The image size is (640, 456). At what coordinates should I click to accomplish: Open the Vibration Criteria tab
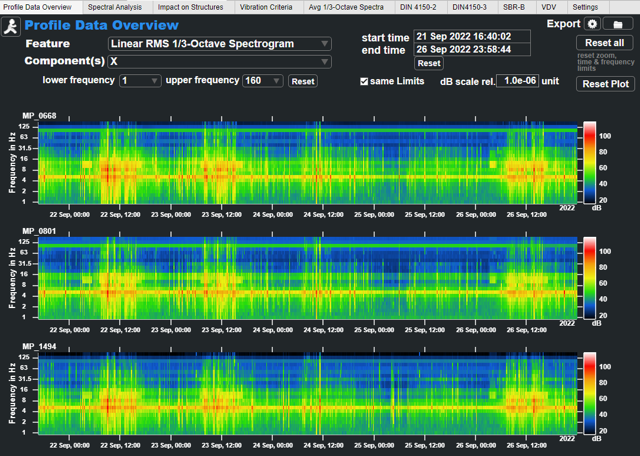[266, 7]
